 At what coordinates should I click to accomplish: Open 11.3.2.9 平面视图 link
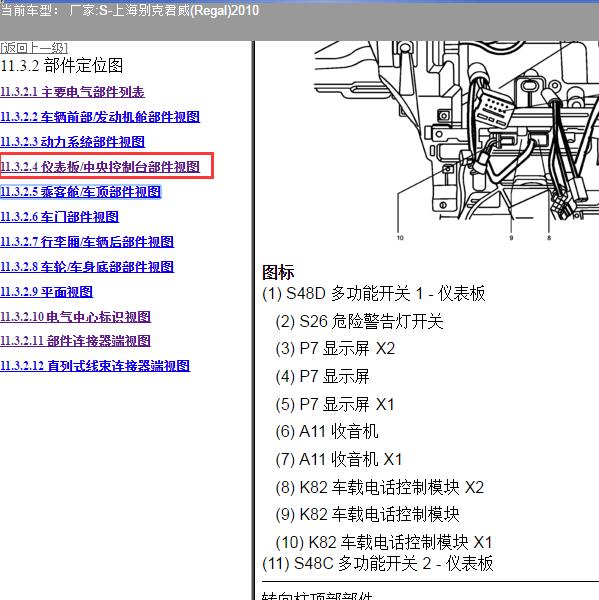(x=46, y=292)
